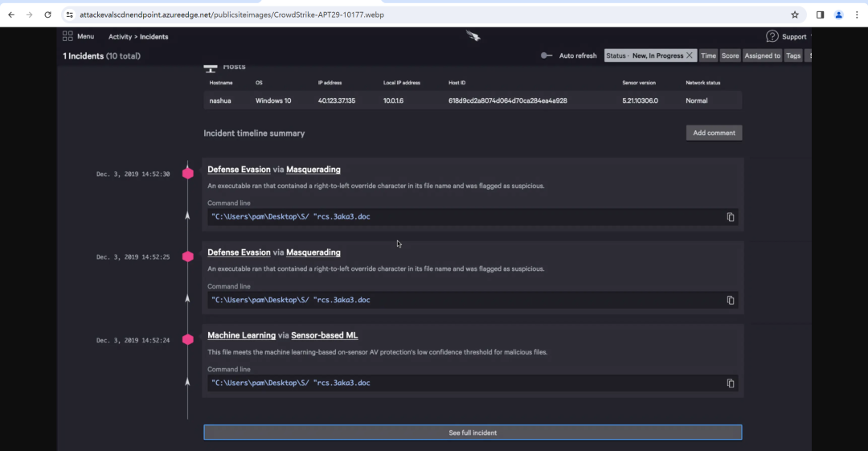Open the Sensor-based ML link
This screenshot has height=451, width=868.
click(x=325, y=336)
